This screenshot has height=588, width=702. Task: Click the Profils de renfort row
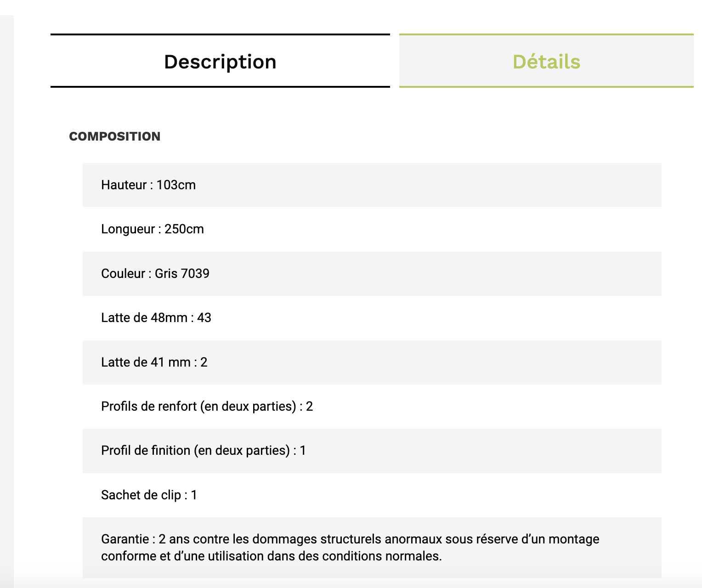372,407
